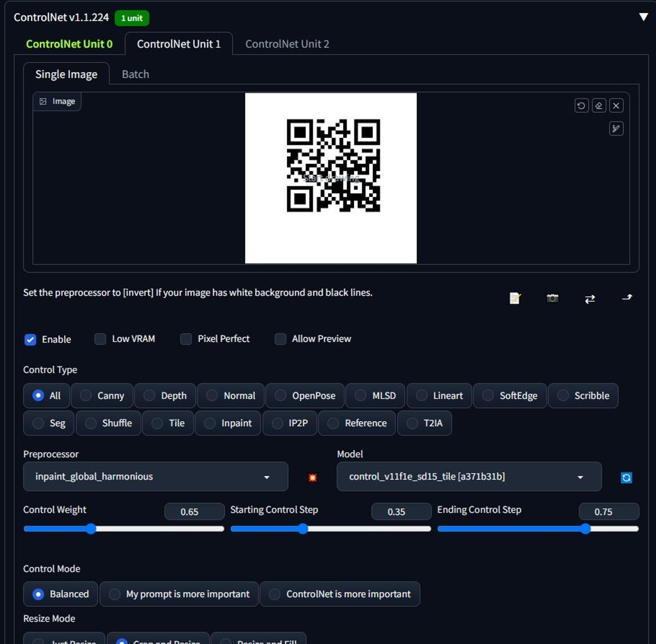Adjust the Control Weight slider

pyautogui.click(x=91, y=529)
